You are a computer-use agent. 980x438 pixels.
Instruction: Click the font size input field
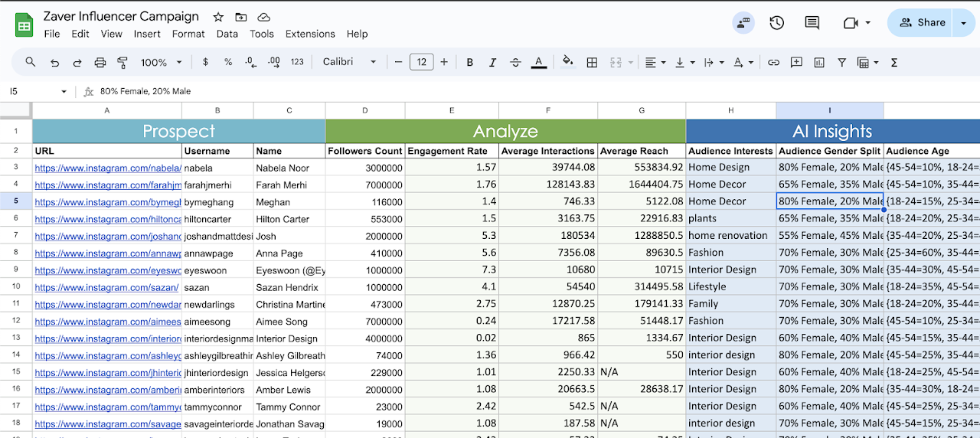(421, 62)
